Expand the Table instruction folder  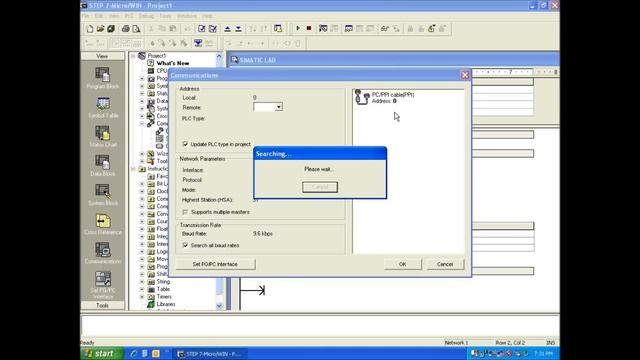pos(142,289)
